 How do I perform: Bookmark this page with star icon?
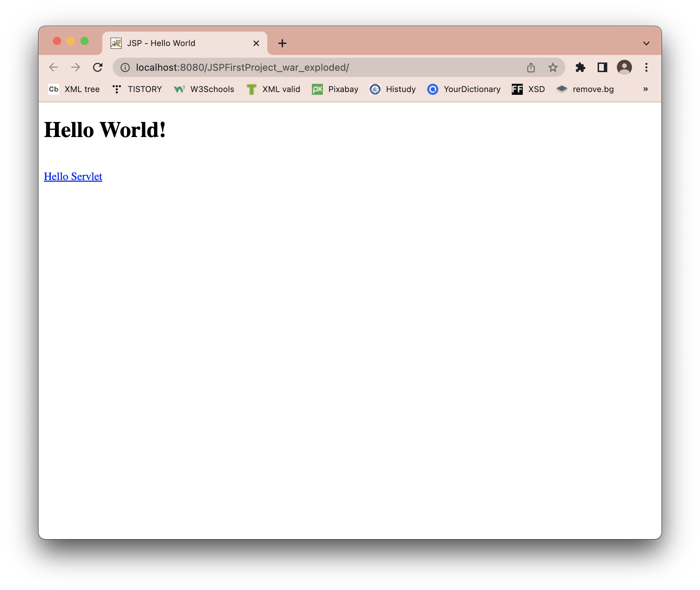click(553, 67)
